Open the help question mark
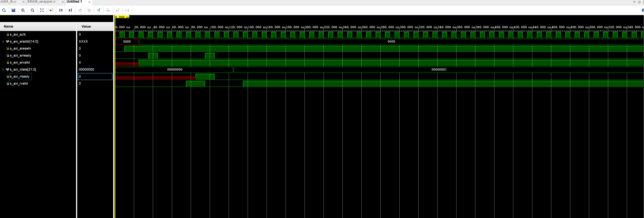644x218 pixels. point(634,2)
